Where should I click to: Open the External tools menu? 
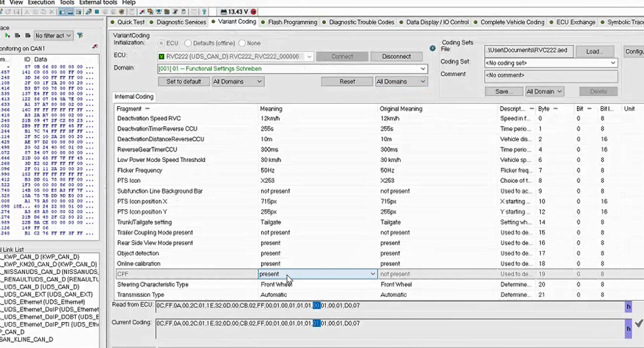coord(98,3)
